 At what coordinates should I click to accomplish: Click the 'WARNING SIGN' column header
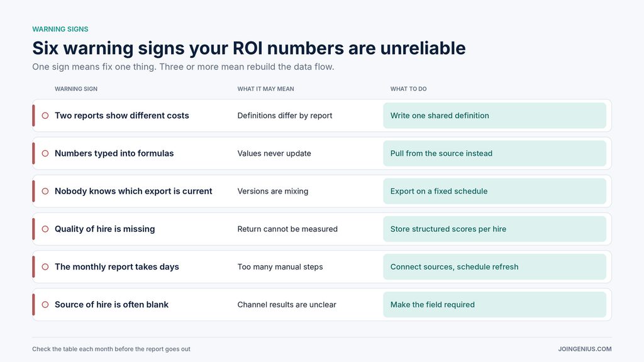(76, 89)
